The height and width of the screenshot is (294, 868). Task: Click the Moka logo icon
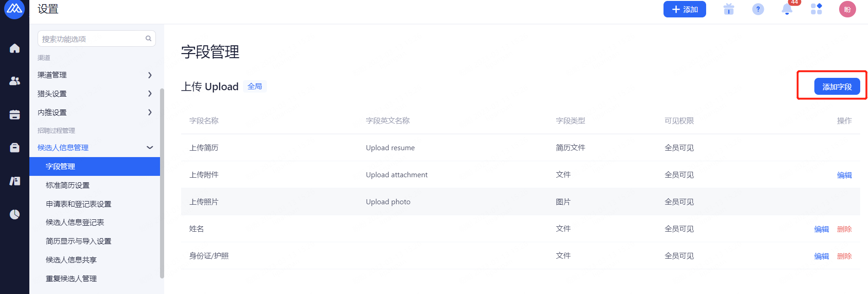[14, 9]
